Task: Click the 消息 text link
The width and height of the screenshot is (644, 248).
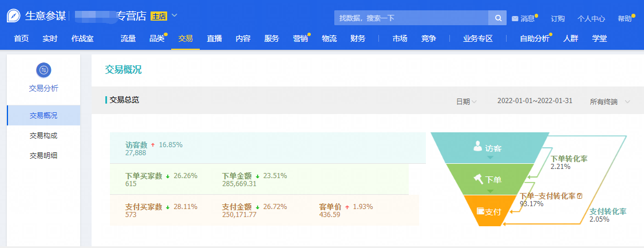Action: tap(528, 18)
